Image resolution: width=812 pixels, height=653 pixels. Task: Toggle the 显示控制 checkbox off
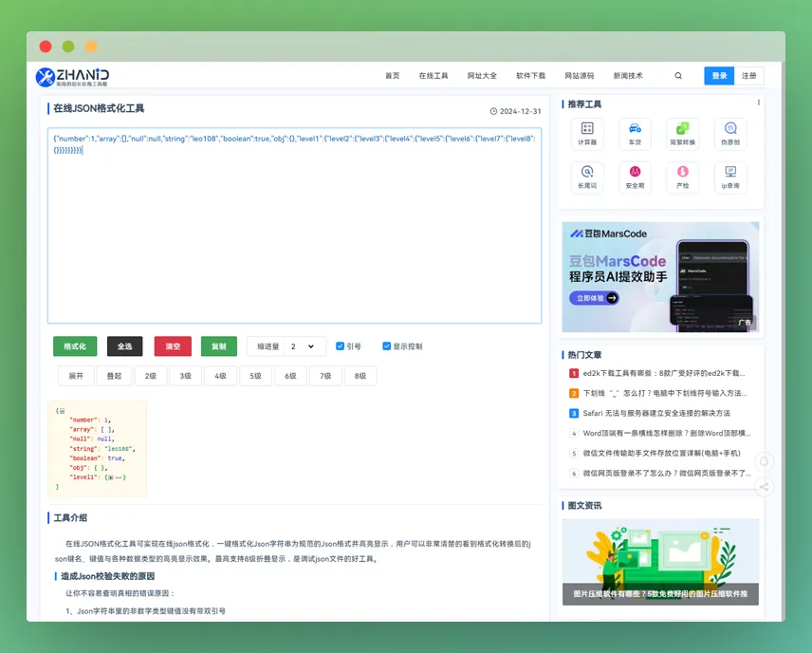pyautogui.click(x=384, y=345)
